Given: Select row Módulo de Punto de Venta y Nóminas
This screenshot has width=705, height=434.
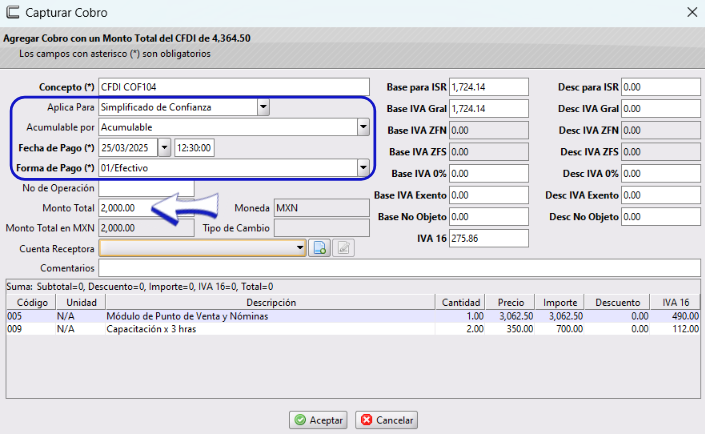Looking at the screenshot, I should [x=353, y=316].
